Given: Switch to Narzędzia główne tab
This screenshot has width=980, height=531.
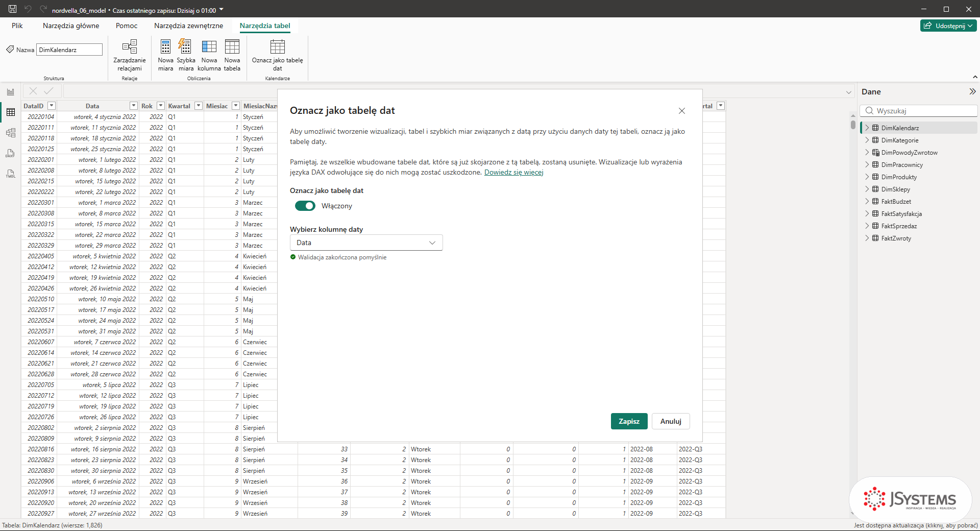Looking at the screenshot, I should point(71,26).
